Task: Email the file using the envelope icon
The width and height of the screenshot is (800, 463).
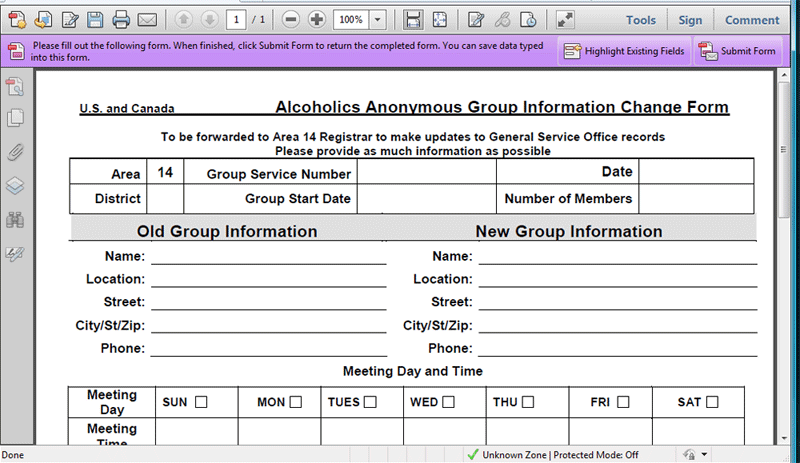Action: (147, 20)
